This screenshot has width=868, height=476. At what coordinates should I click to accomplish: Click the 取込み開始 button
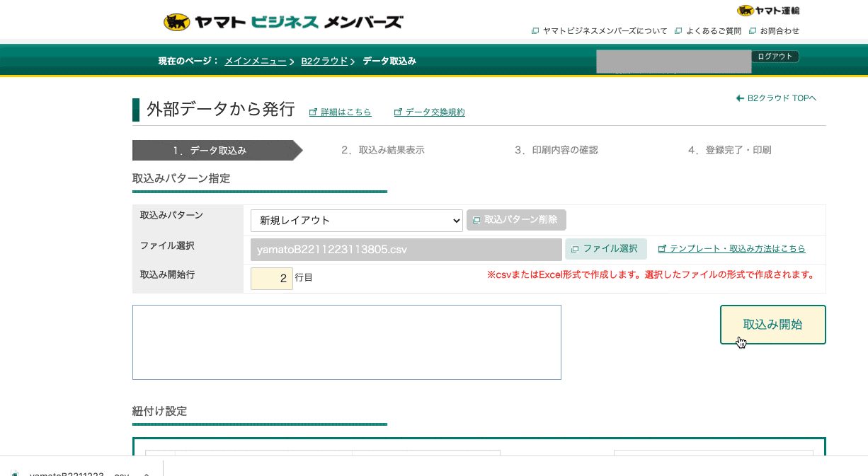[x=772, y=324]
